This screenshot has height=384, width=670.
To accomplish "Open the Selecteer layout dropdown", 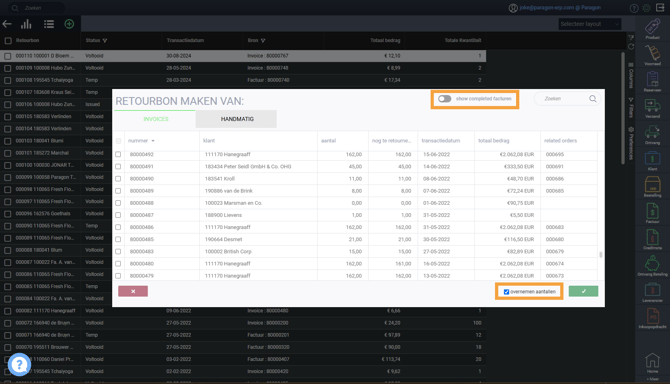I will coord(590,24).
